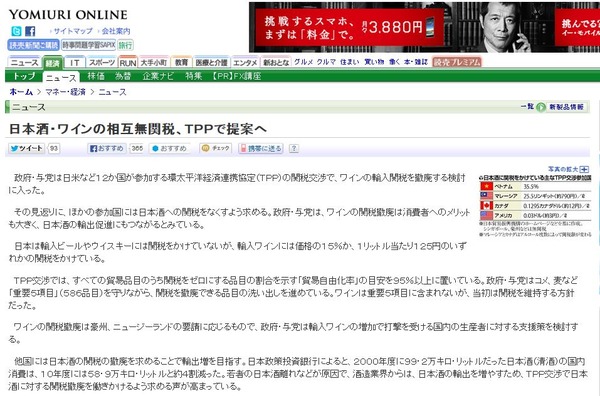Open the IT category tab
This screenshot has height=396, width=600.
pos(75,62)
